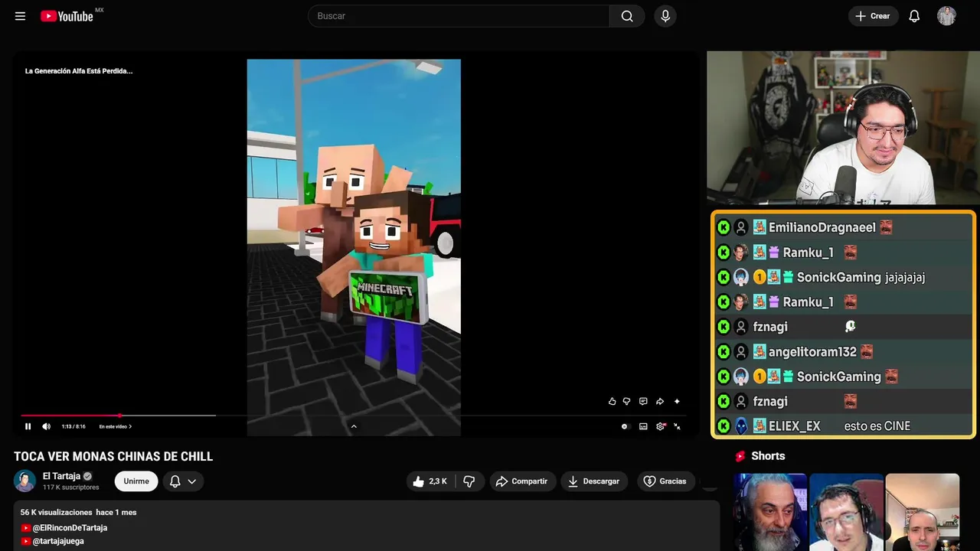Dislike the video below the player
Screen dimensions: 980x551
[x=469, y=481]
